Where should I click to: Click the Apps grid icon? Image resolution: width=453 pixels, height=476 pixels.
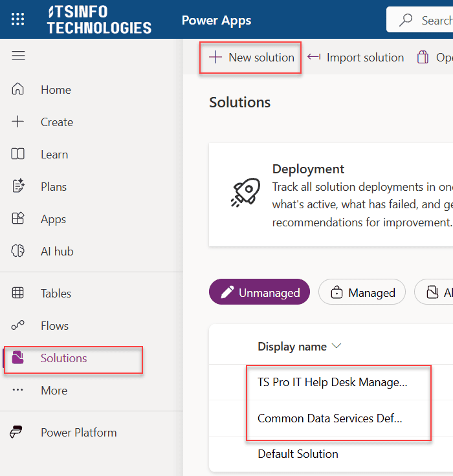[17, 219]
